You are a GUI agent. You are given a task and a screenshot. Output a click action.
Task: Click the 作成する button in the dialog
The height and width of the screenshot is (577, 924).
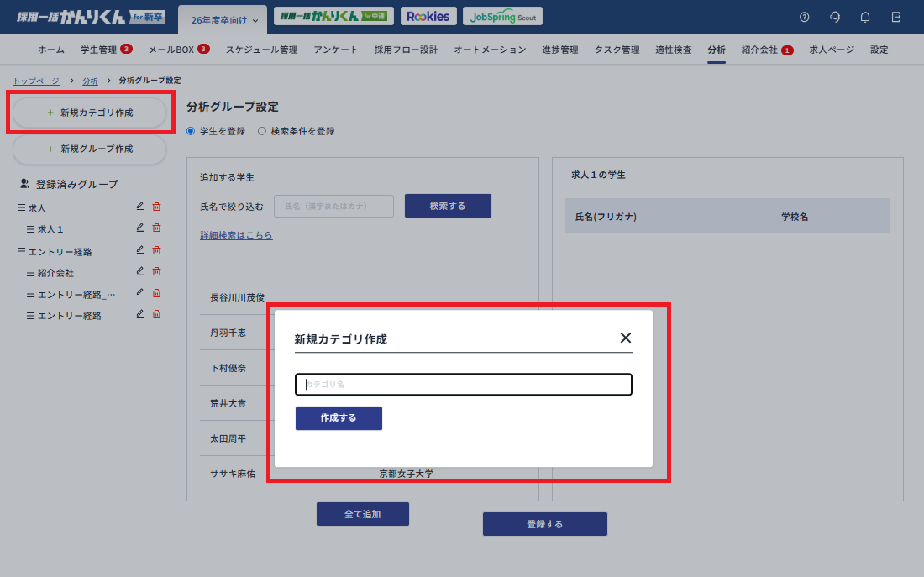tap(339, 417)
